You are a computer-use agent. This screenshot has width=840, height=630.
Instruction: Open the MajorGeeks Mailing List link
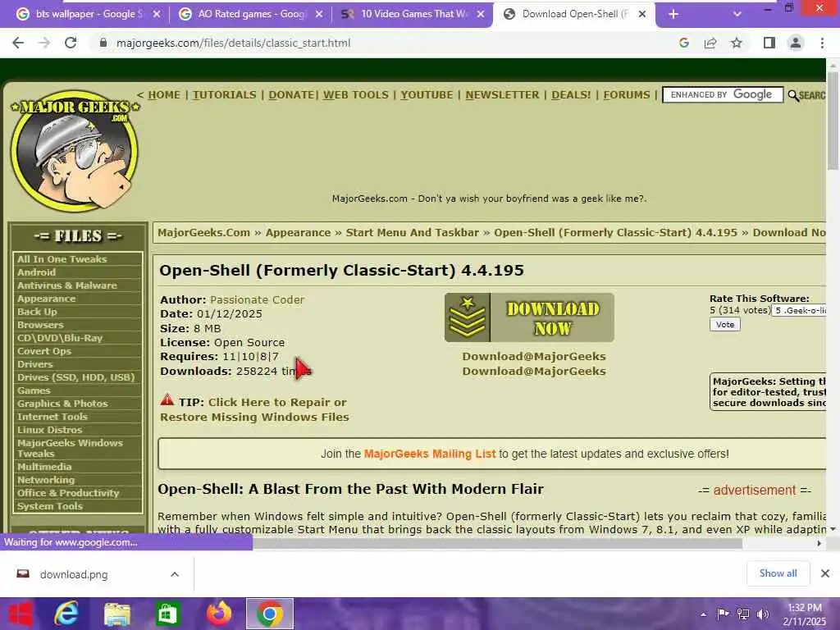click(430, 454)
